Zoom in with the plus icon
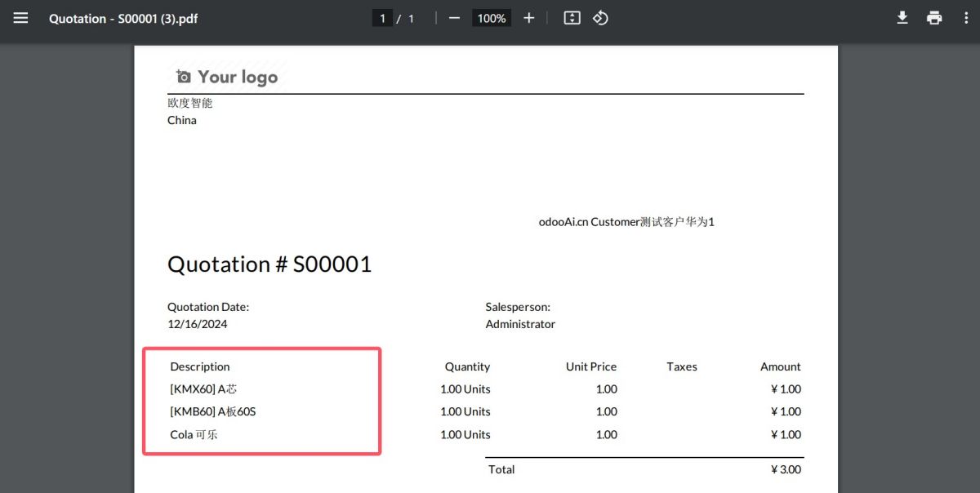980x493 pixels. (529, 18)
